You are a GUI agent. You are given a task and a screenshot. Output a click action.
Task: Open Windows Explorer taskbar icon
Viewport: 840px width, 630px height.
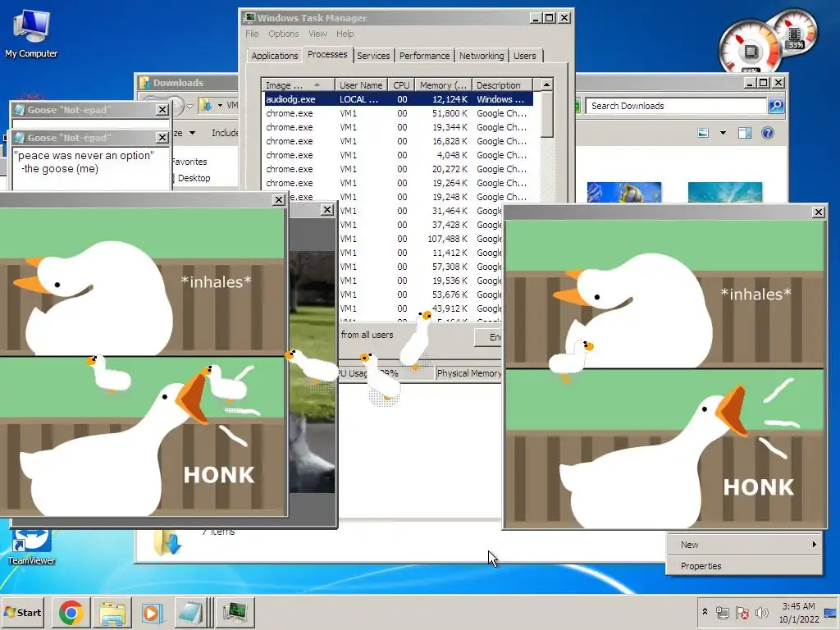click(x=112, y=612)
